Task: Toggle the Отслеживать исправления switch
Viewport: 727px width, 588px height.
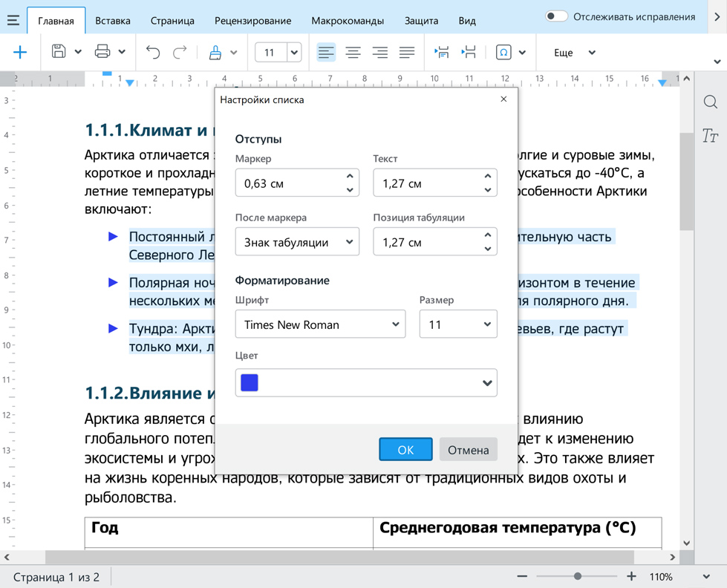Action: (x=556, y=16)
